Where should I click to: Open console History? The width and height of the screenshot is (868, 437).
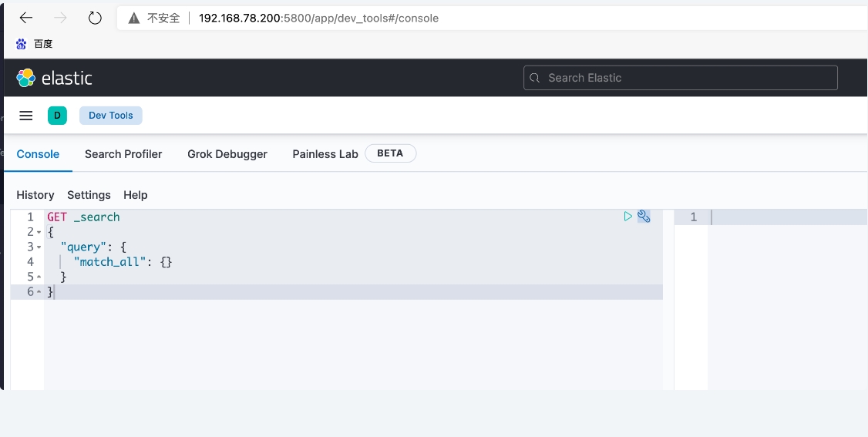pyautogui.click(x=35, y=195)
